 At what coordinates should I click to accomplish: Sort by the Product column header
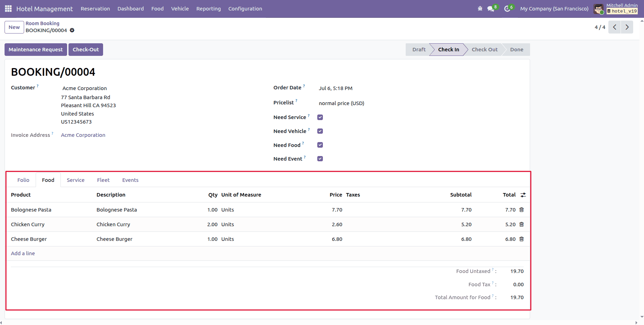click(21, 195)
